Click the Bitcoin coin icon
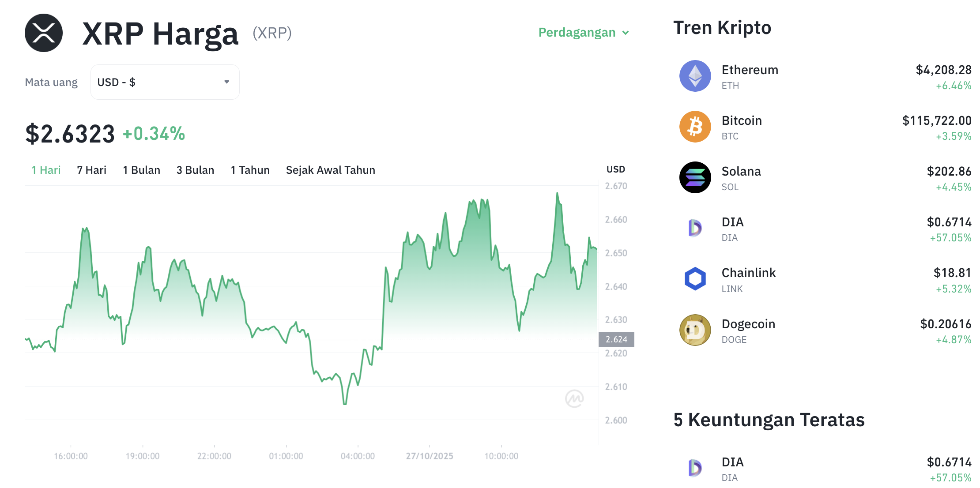 [x=695, y=127]
